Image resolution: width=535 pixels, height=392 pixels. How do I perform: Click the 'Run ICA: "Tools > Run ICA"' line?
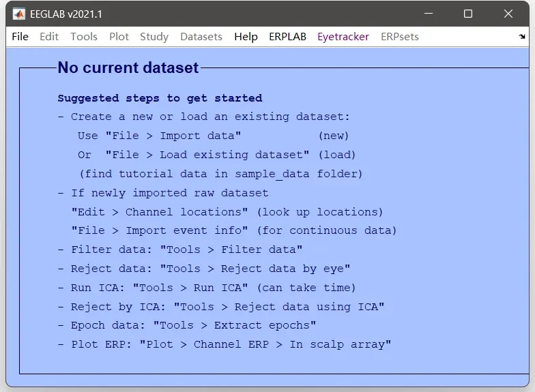click(206, 288)
